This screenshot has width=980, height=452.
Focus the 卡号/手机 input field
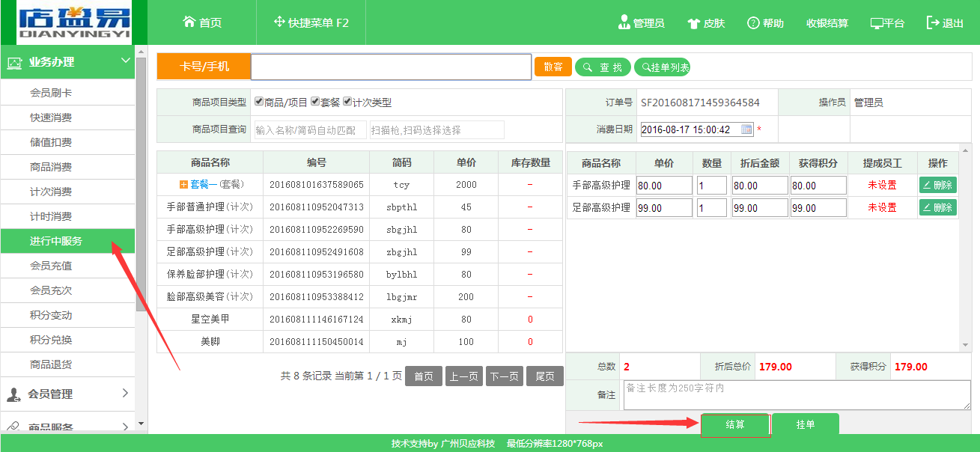click(x=391, y=67)
